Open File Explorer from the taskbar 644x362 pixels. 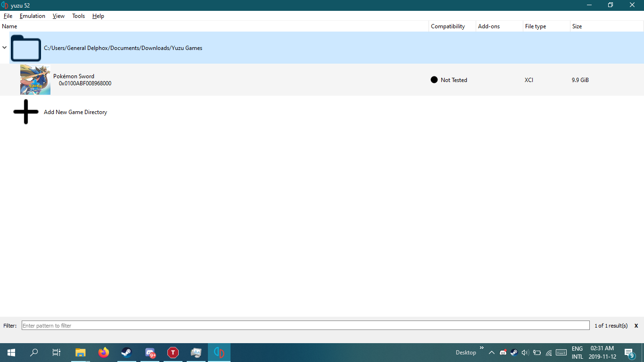tap(81, 353)
